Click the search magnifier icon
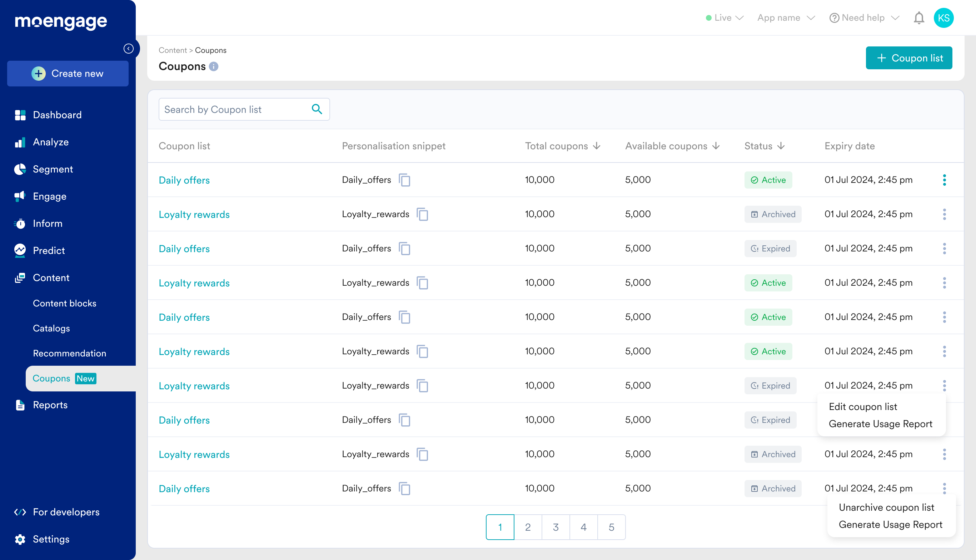Viewport: 976px width, 560px height. click(317, 109)
